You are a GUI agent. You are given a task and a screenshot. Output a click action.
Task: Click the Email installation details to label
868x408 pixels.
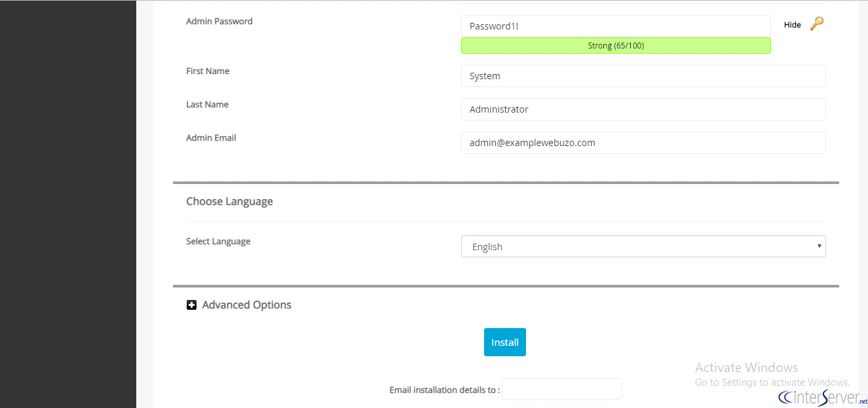point(445,390)
